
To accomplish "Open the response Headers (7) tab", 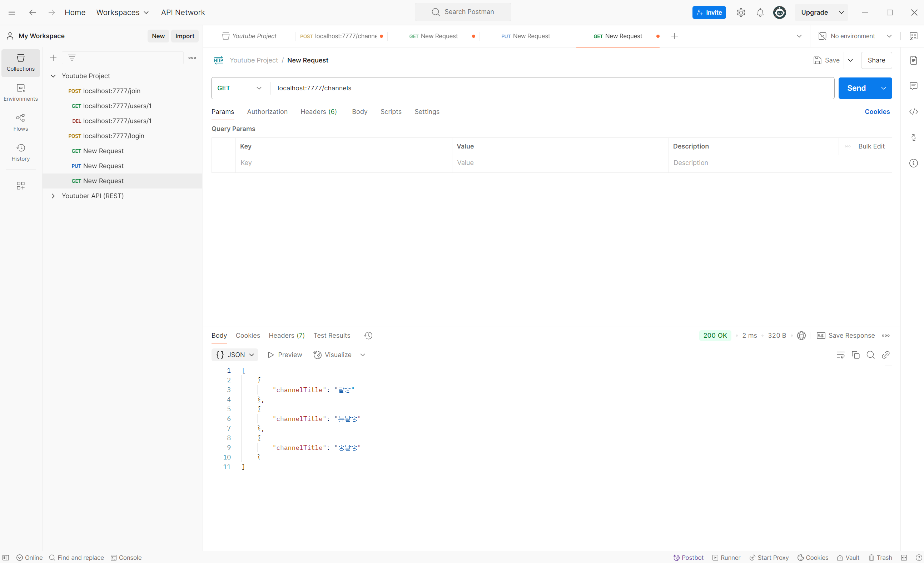I will click(287, 336).
